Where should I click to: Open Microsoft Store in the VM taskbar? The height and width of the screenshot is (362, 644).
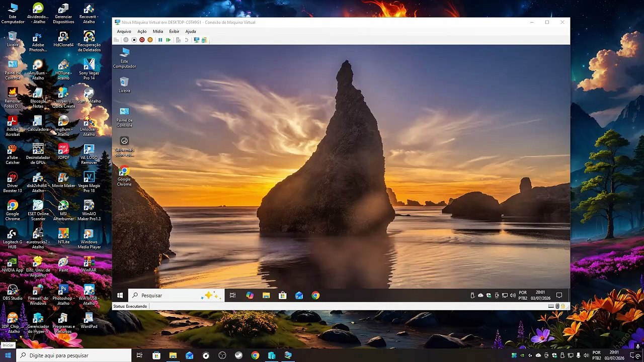click(x=283, y=296)
